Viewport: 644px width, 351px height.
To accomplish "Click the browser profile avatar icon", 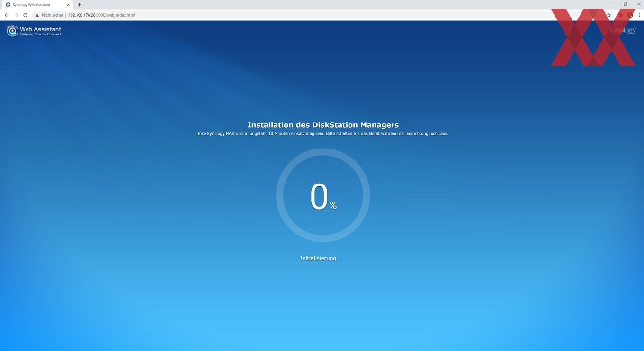I will pyautogui.click(x=630, y=15).
